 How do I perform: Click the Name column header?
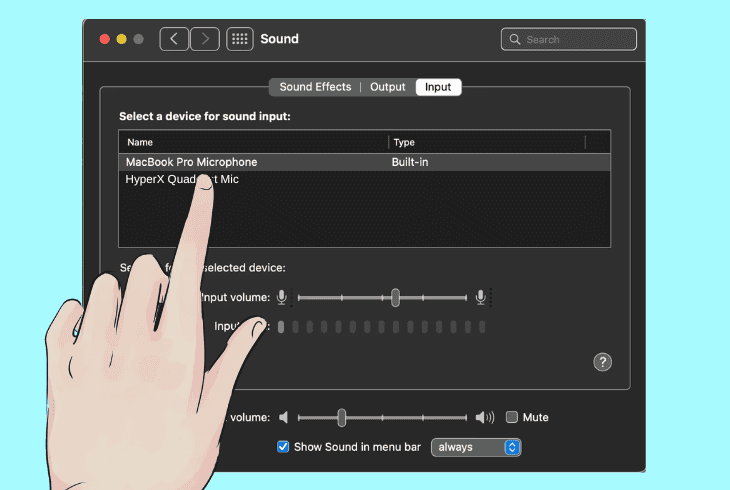pos(253,142)
